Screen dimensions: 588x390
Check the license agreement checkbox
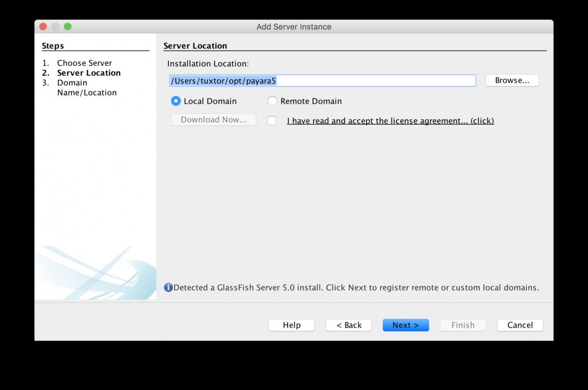click(272, 120)
